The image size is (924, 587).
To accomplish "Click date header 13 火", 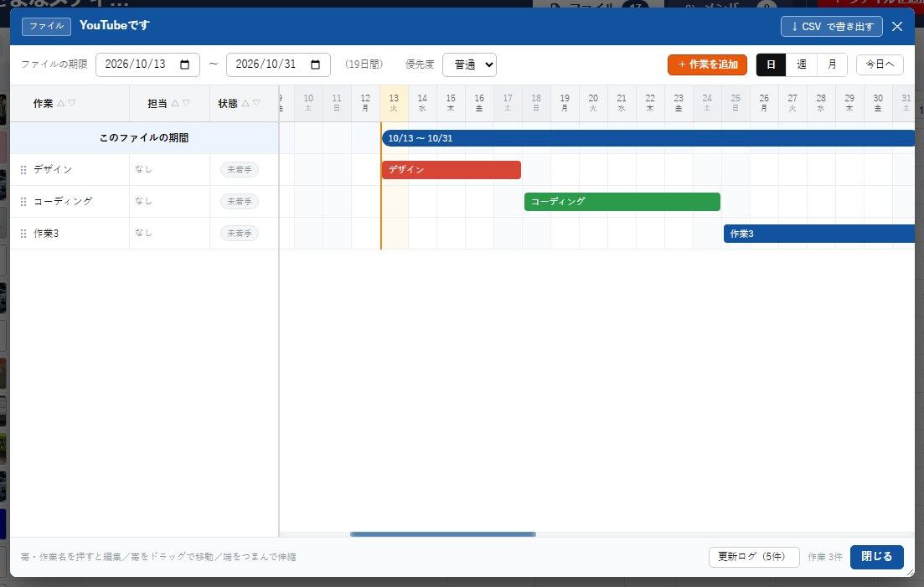I will (394, 103).
